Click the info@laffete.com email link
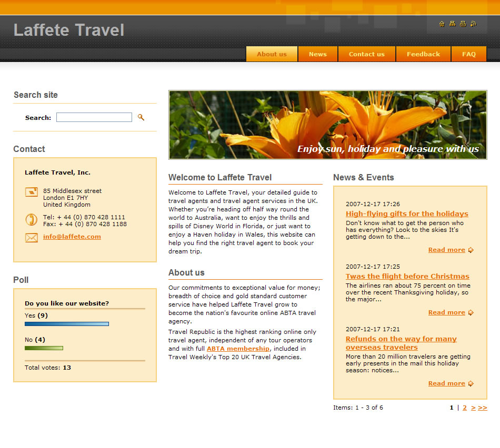This screenshot has width=500, height=448. click(x=72, y=237)
